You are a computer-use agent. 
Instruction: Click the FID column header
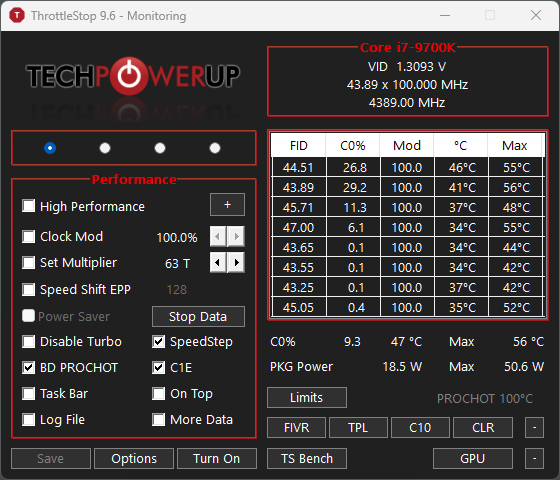[x=299, y=145]
